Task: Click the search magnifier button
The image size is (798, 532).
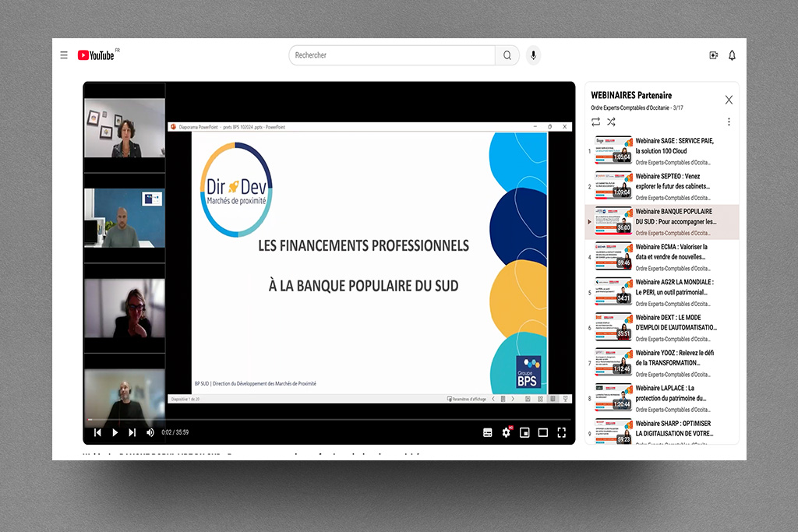Action: click(507, 55)
